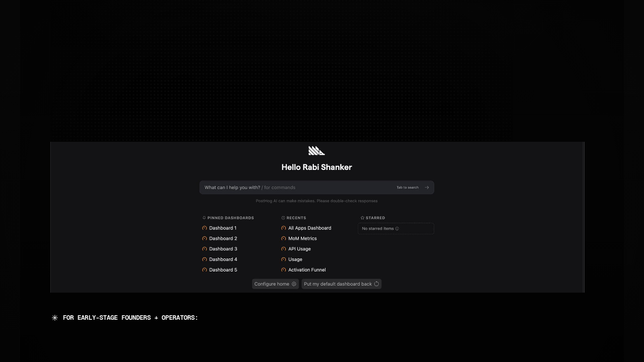Click the PostHog logo above the greeting
The height and width of the screenshot is (362, 644).
coord(316,151)
